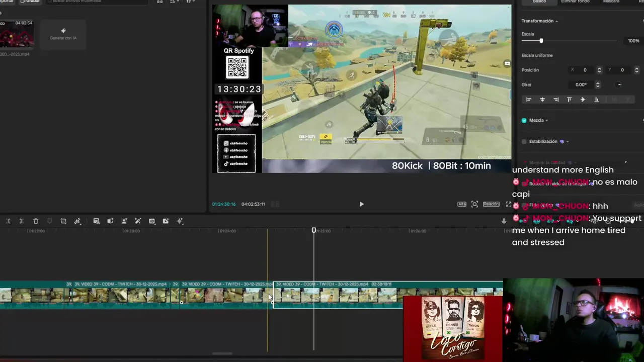Switch to the Eliminar fondo tab
Screen dimensions: 644x362
(x=575, y=2)
